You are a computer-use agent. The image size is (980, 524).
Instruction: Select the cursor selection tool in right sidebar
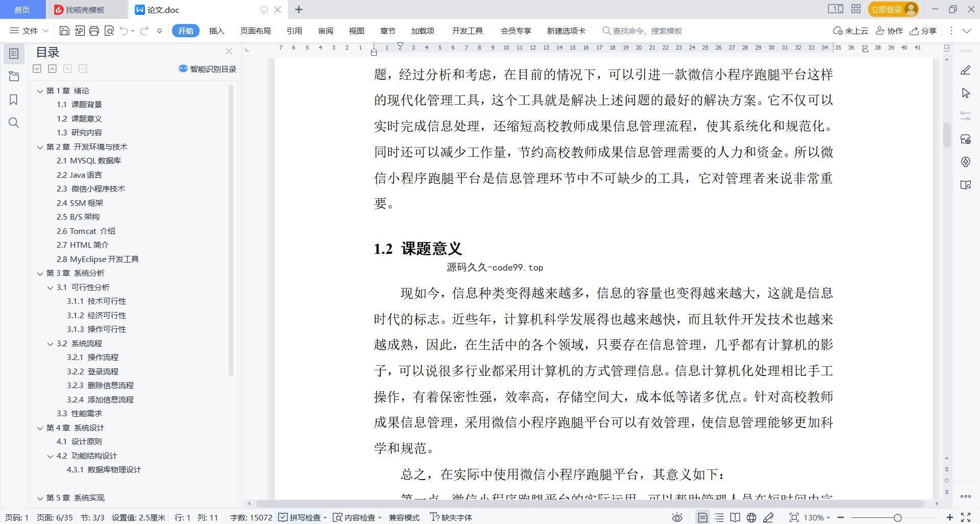[x=965, y=93]
